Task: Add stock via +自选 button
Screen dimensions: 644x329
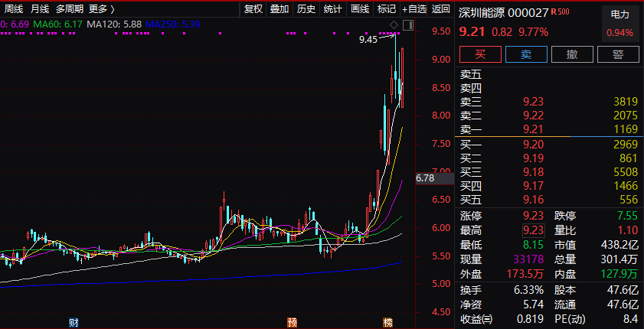Action: click(x=414, y=8)
